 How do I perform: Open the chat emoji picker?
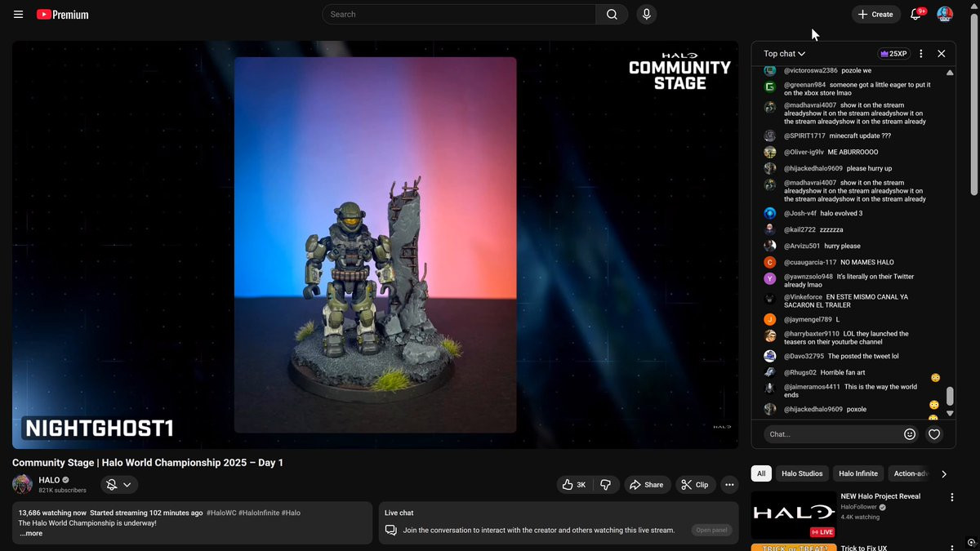[x=910, y=434]
